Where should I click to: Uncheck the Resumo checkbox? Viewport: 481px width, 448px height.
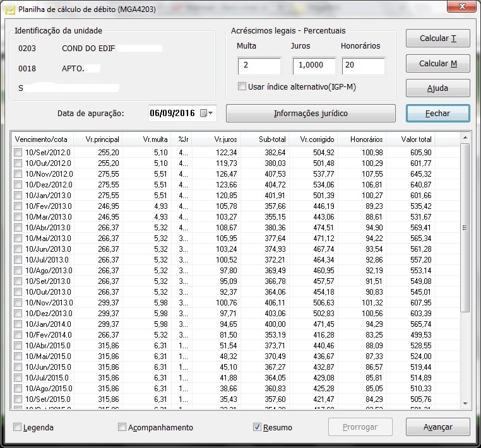point(257,427)
